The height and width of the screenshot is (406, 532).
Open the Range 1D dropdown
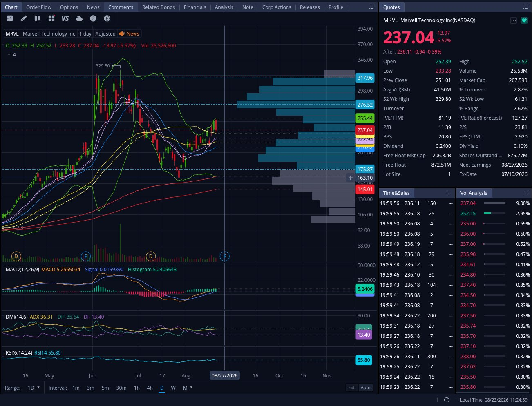tap(34, 388)
